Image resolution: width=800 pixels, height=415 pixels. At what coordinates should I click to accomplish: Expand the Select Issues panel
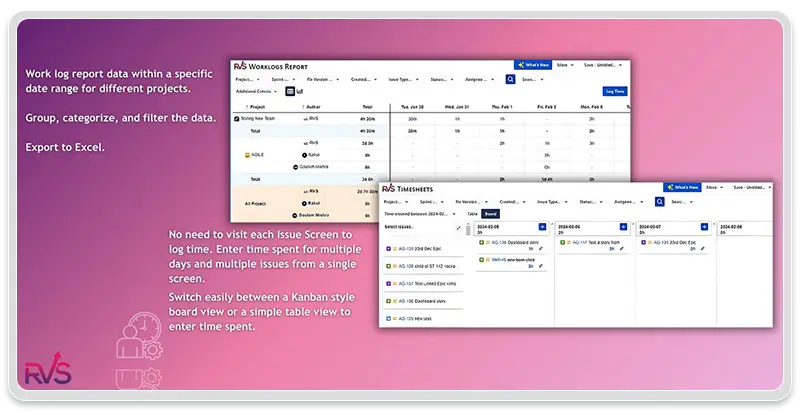click(x=458, y=228)
